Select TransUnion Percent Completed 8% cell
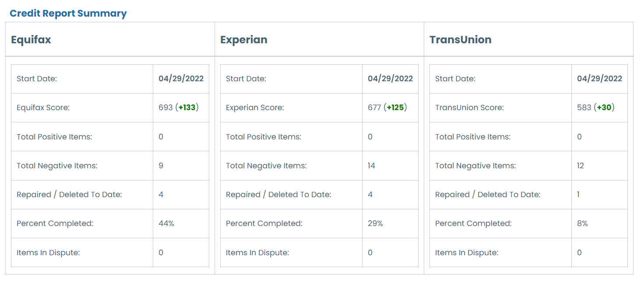Image resolution: width=644 pixels, height=285 pixels. click(599, 223)
